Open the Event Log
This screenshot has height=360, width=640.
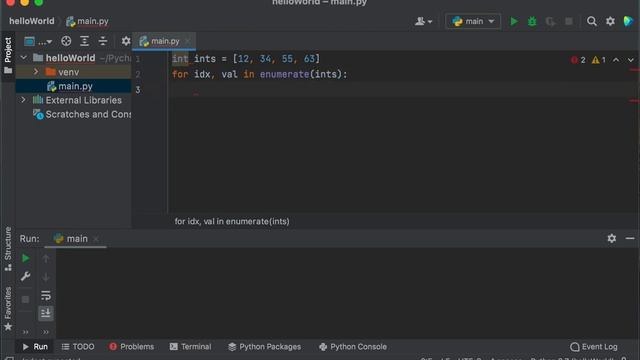(594, 347)
